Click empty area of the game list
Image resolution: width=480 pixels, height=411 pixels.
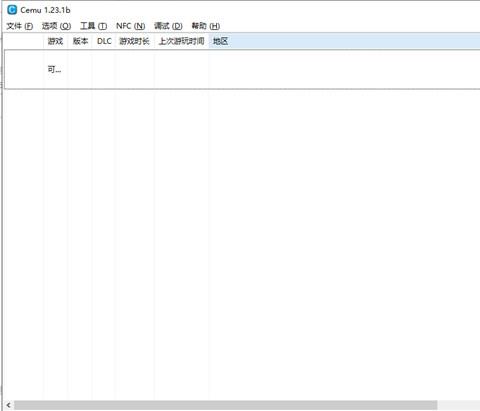[x=240, y=243]
